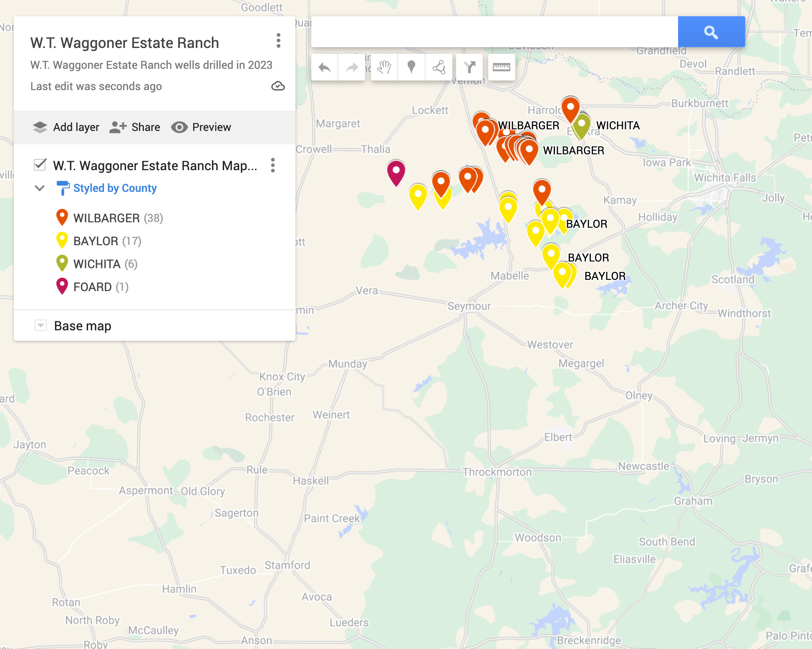Open the map Preview

coord(201,127)
